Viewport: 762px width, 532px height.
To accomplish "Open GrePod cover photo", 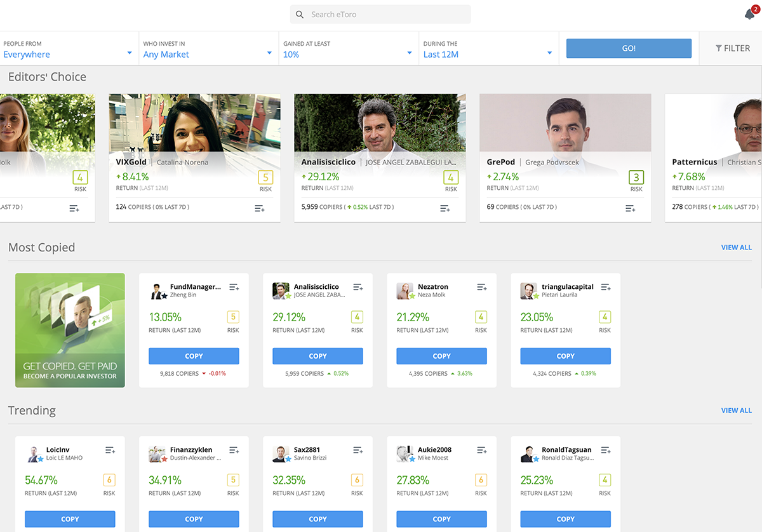I will coord(565,124).
